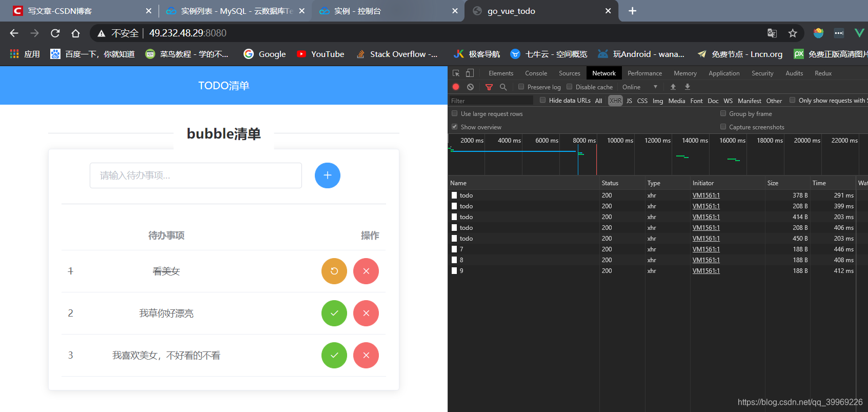The image size is (868, 412).
Task: Click the blue plus add-todo button
Action: pyautogui.click(x=328, y=175)
